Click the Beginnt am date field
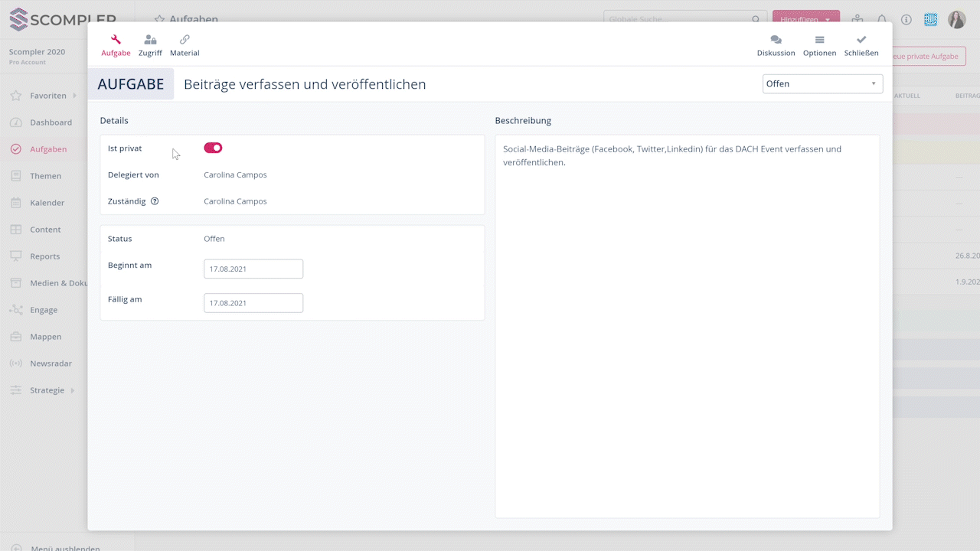 tap(253, 269)
